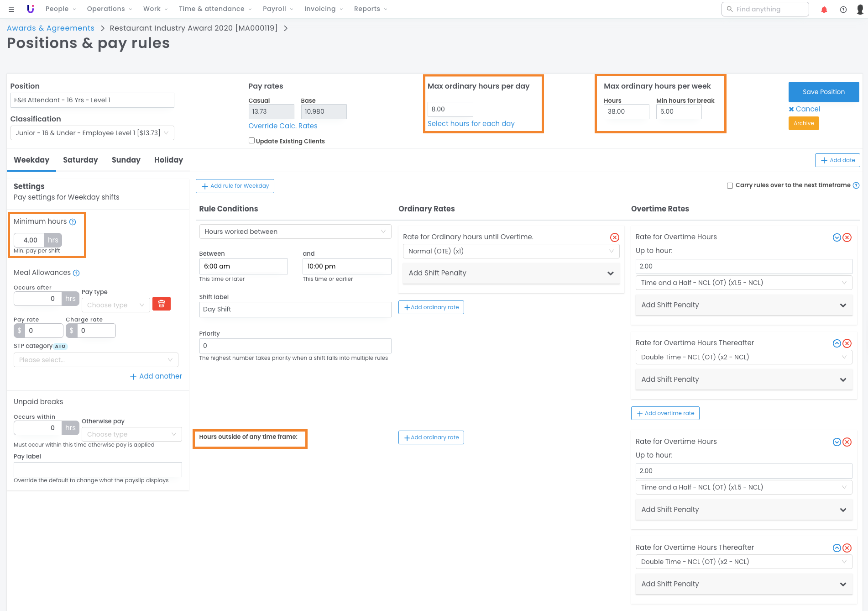Delete meal allowance with red trash icon
This screenshot has width=868, height=611.
(x=161, y=304)
